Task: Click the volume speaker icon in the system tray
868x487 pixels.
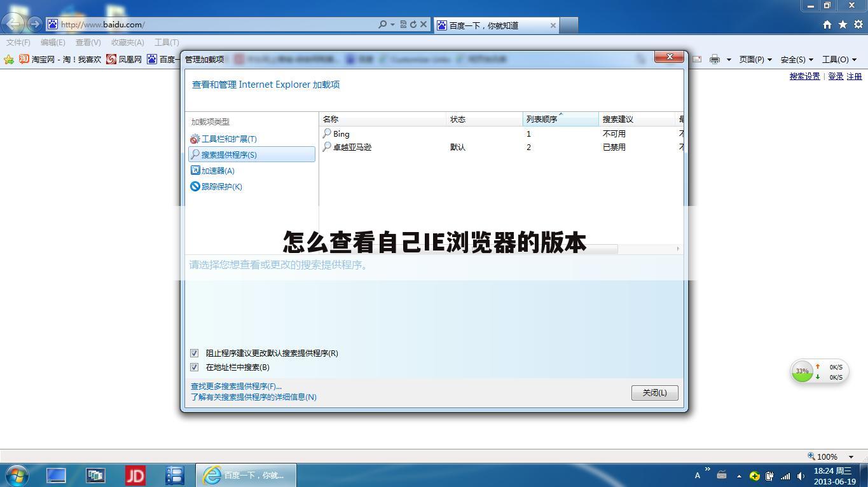Action: click(x=801, y=476)
